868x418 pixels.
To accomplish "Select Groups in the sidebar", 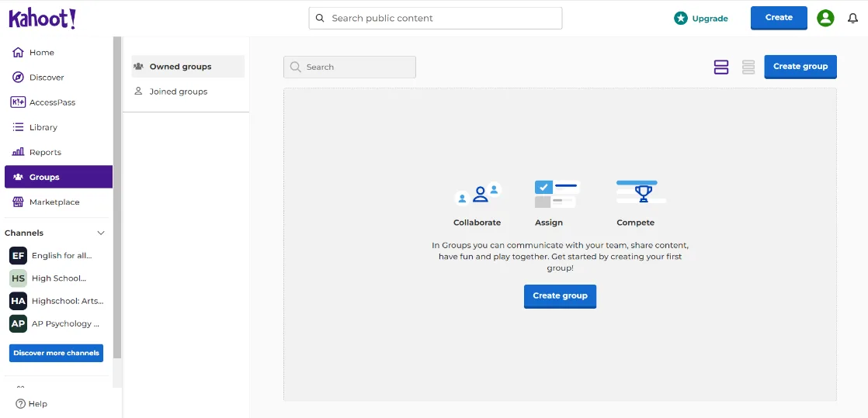I will [x=58, y=177].
